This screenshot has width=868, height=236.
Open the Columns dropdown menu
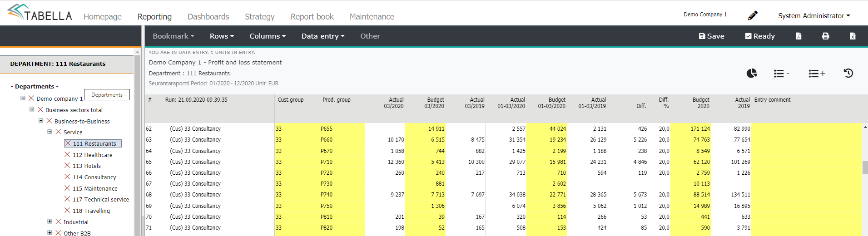click(268, 36)
